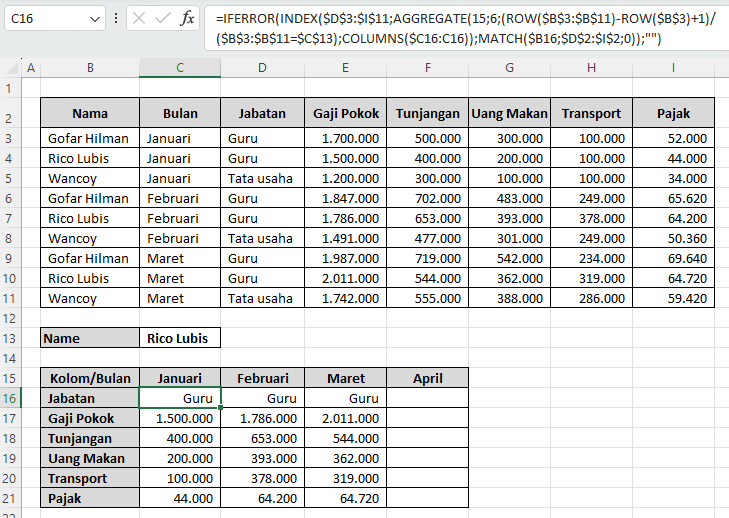Expand the Name Box dropdown arrow

click(94, 19)
